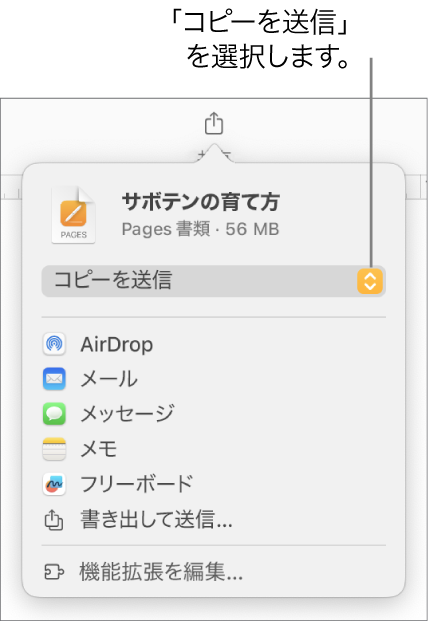Click the Freeform app icon
428x622 pixels.
54,484
